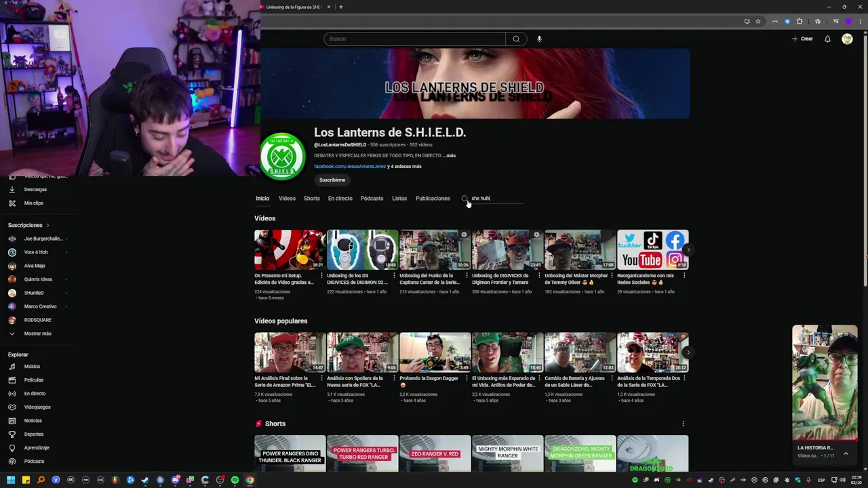Focus the Buscar search field

[415, 39]
